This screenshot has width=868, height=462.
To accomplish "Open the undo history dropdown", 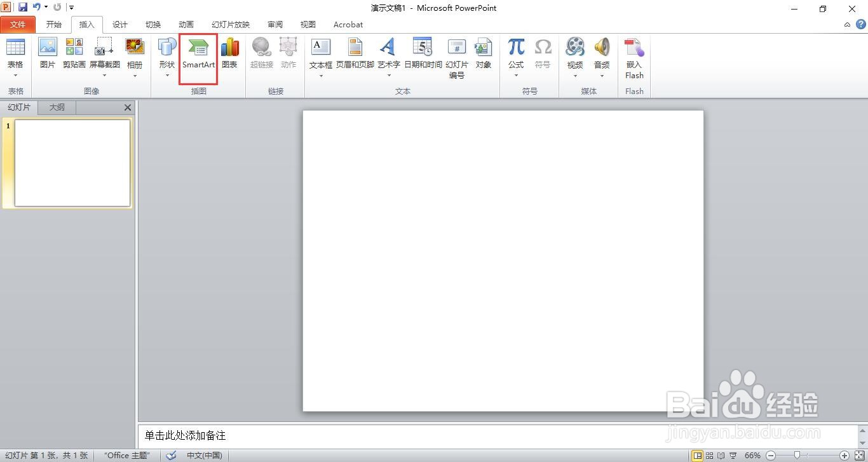I will [x=46, y=8].
